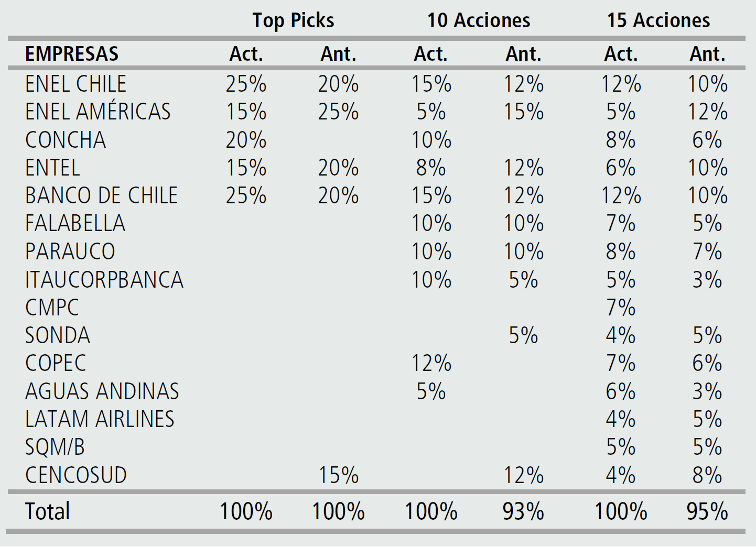Select the ENEL CHILE row label
This screenshot has width=756, height=547.
[76, 84]
